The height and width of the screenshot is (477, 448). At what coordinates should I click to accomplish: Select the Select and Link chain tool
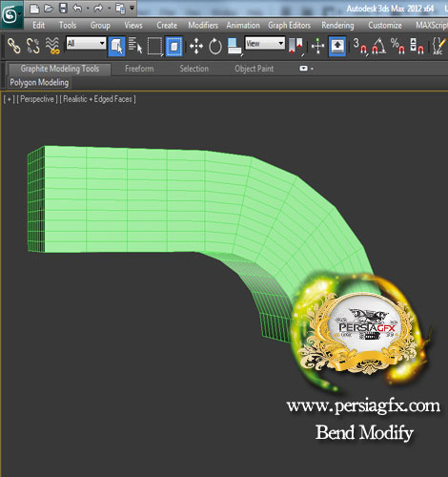13,46
